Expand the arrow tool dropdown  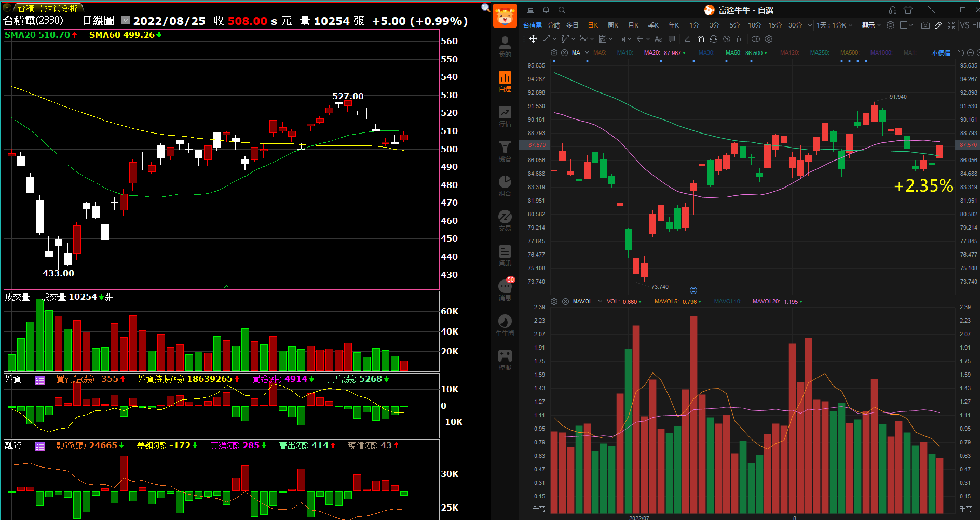648,39
